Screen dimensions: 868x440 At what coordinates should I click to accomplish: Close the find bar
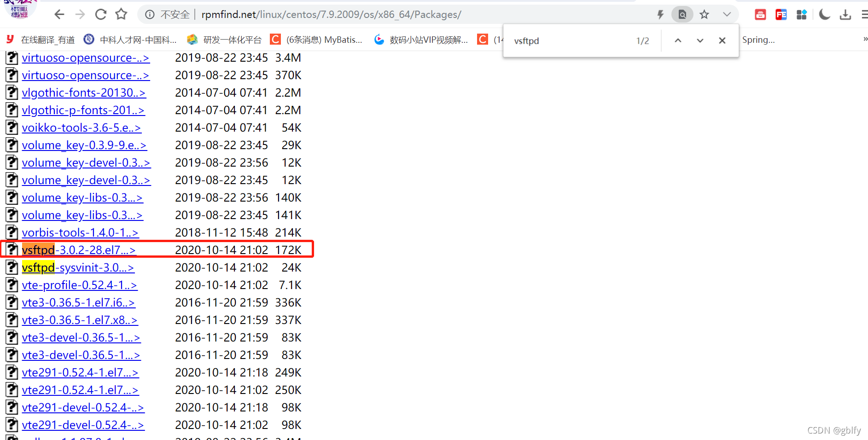[x=722, y=41]
